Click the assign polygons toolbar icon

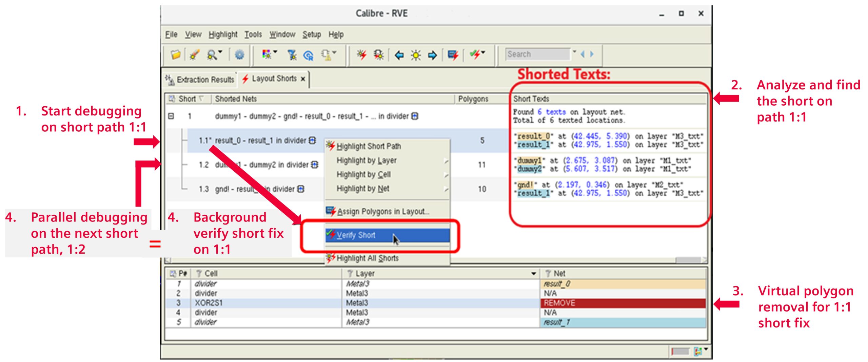click(x=453, y=55)
